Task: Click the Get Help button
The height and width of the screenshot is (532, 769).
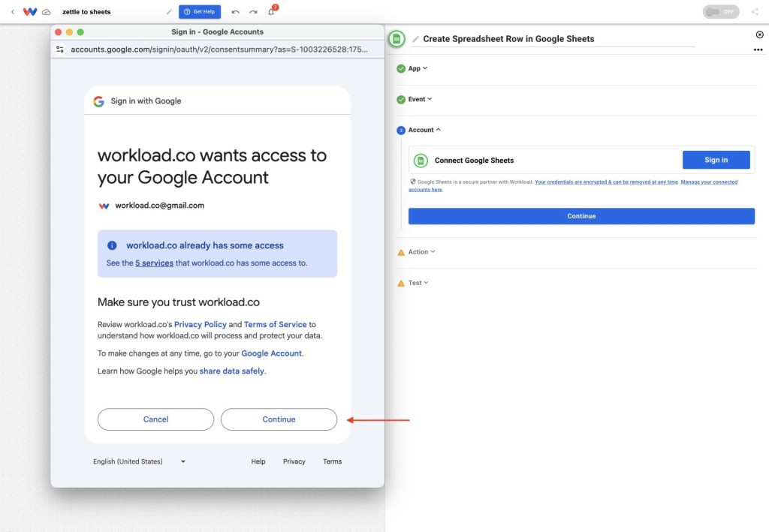Action: 200,12
